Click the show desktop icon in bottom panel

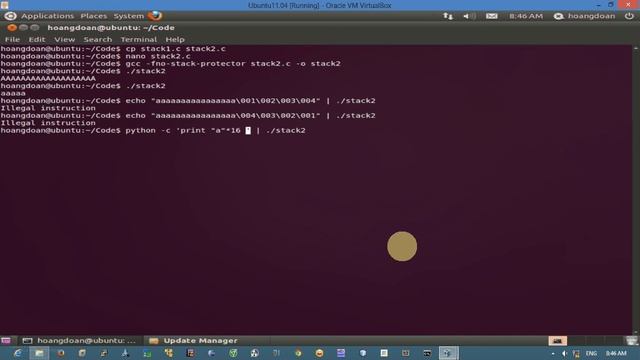coord(6,340)
